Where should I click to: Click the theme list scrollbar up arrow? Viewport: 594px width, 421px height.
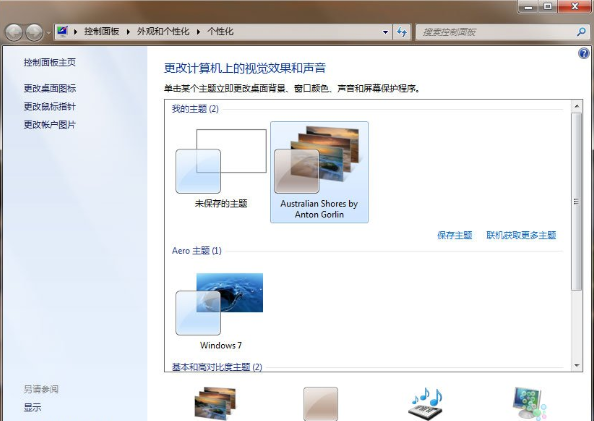577,106
